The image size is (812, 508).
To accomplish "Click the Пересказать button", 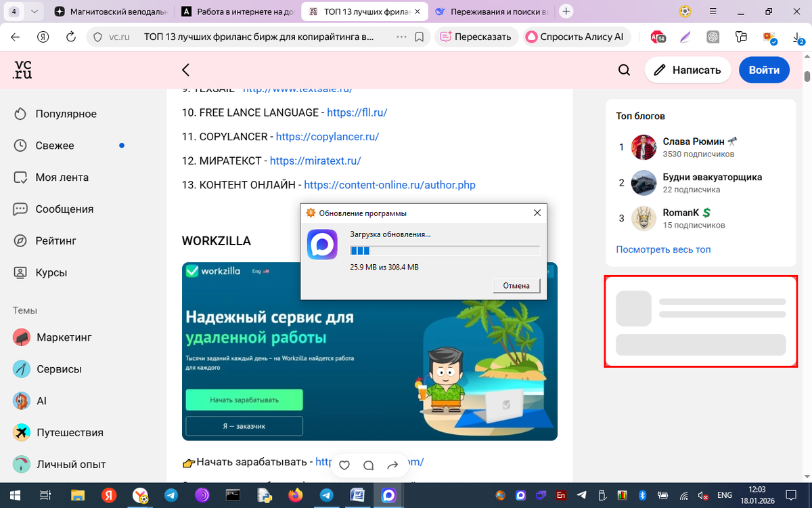I will tap(476, 37).
